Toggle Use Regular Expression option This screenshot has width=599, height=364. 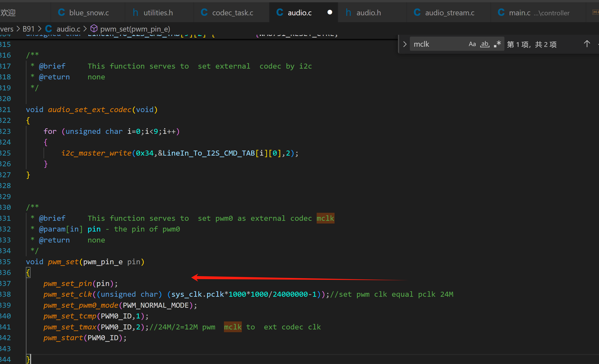tap(497, 44)
